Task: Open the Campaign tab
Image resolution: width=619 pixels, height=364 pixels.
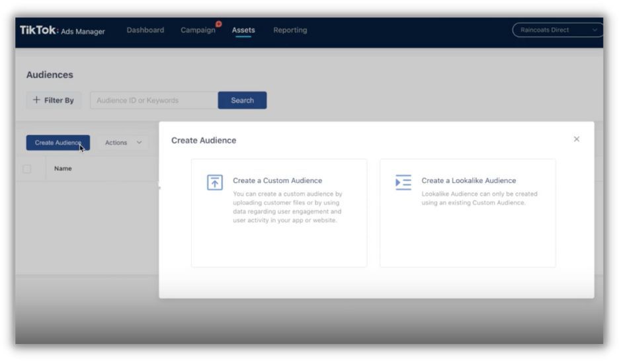Action: click(x=198, y=30)
